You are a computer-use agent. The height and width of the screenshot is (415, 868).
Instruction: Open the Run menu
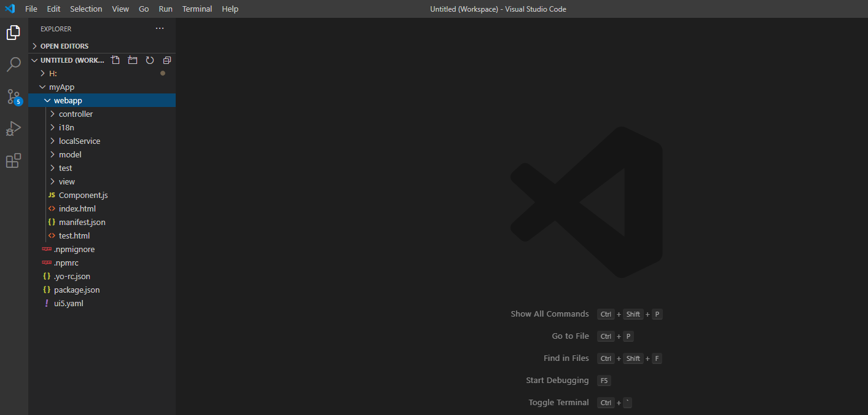(165, 9)
